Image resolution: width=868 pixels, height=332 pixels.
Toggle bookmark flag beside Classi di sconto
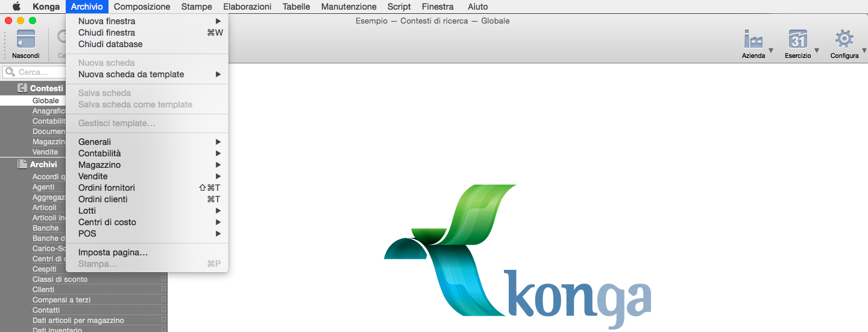click(x=163, y=279)
